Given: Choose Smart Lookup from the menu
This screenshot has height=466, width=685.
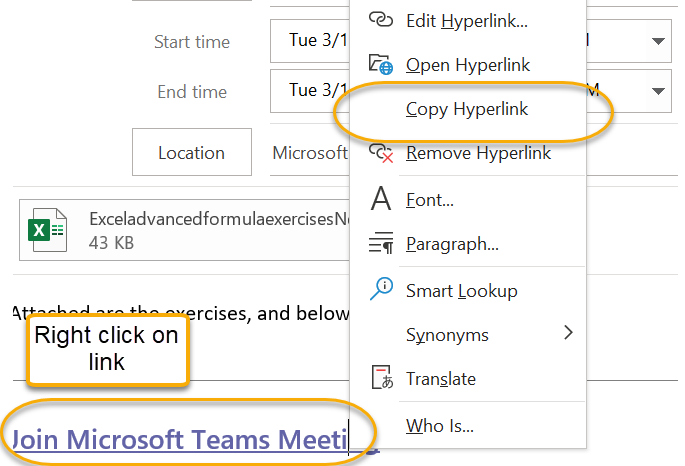Looking at the screenshot, I should (x=467, y=291).
